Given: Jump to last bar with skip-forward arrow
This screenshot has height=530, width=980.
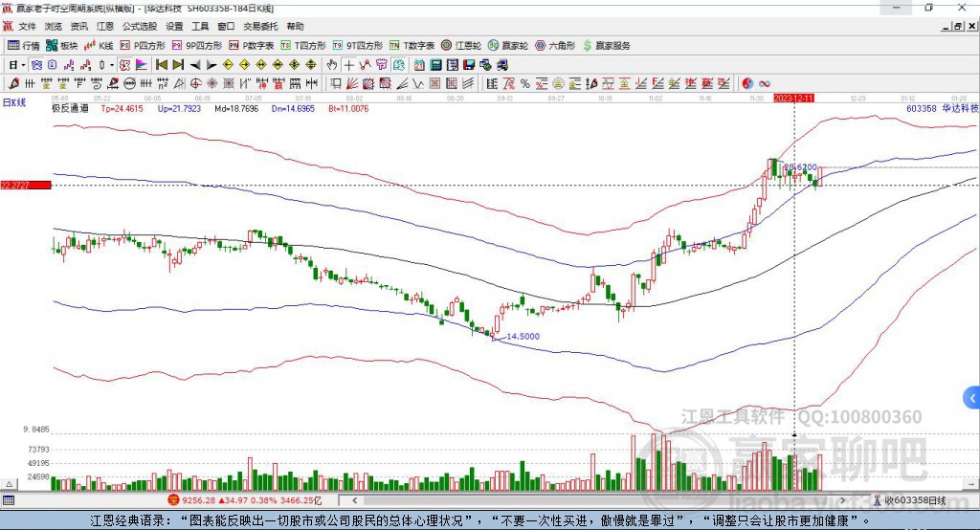Looking at the screenshot, I should click(178, 65).
